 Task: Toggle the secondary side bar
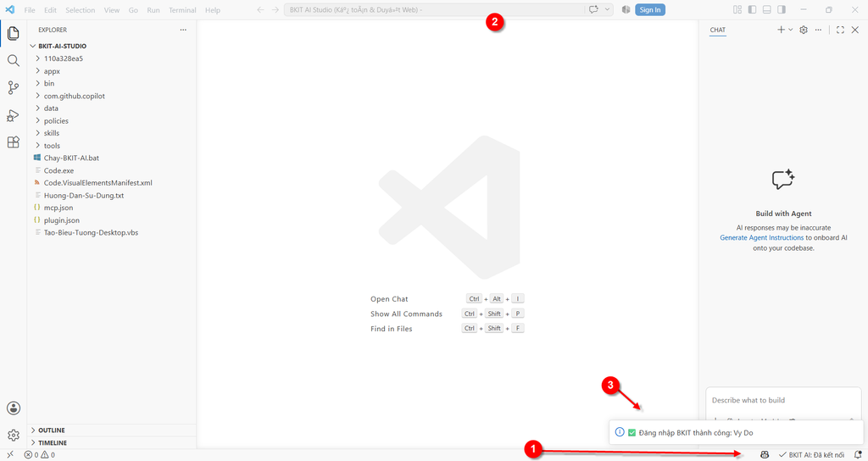click(781, 9)
